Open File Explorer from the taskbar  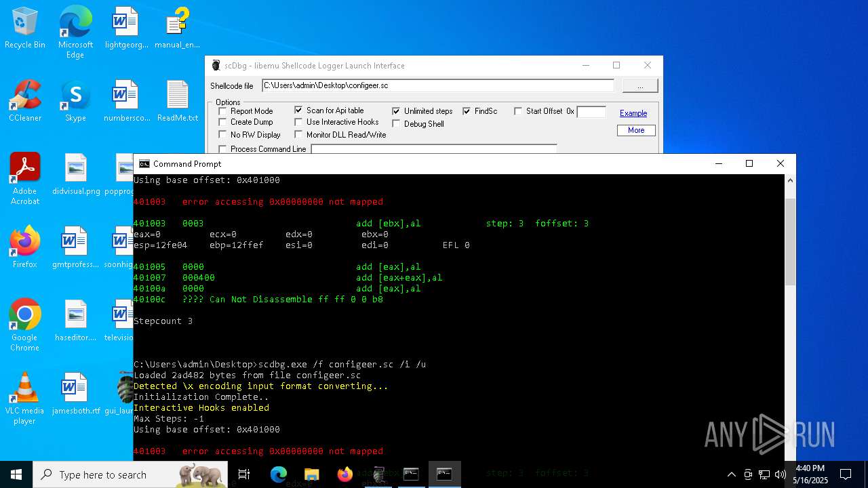pos(311,474)
